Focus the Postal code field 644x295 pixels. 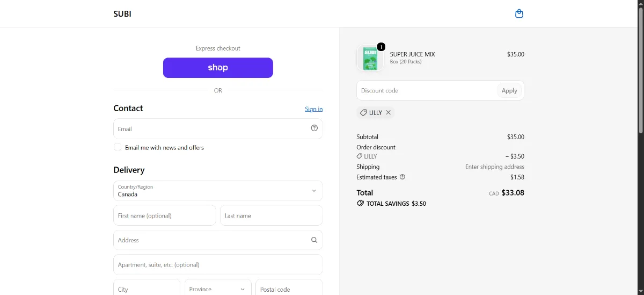289,289
